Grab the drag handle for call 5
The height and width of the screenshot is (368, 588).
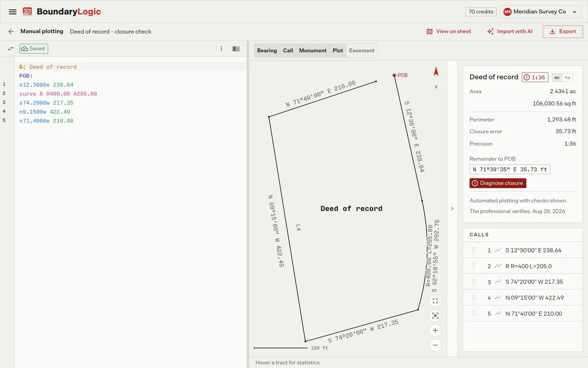point(473,313)
